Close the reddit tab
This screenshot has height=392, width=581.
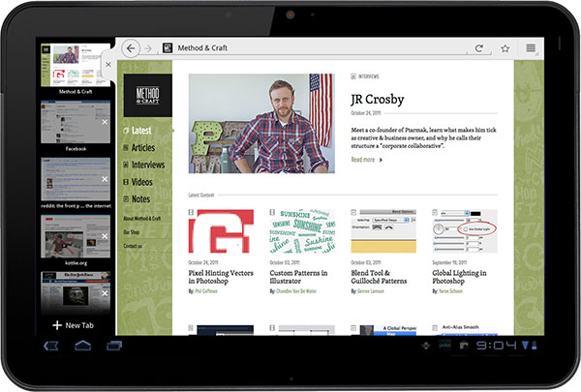(x=105, y=179)
